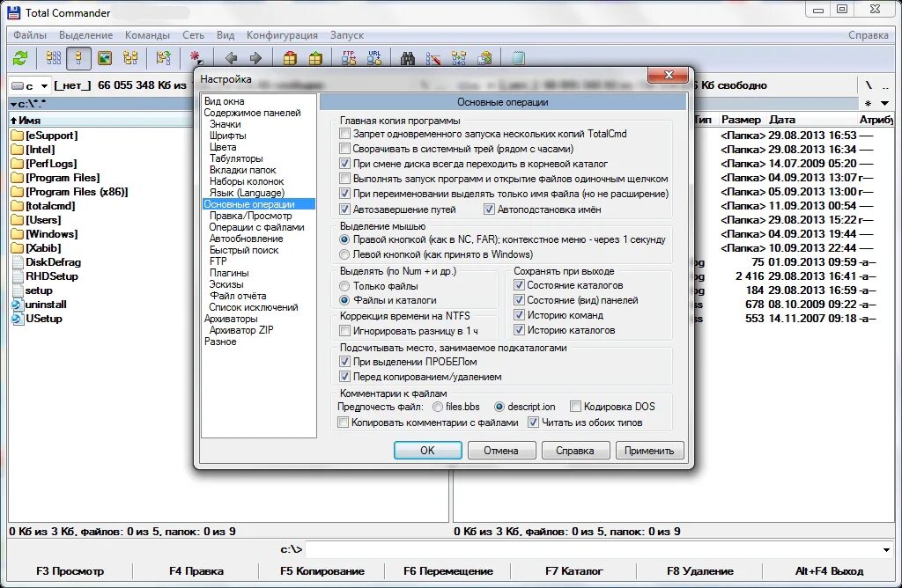
Task: Open the Запуск menu
Action: 347,35
